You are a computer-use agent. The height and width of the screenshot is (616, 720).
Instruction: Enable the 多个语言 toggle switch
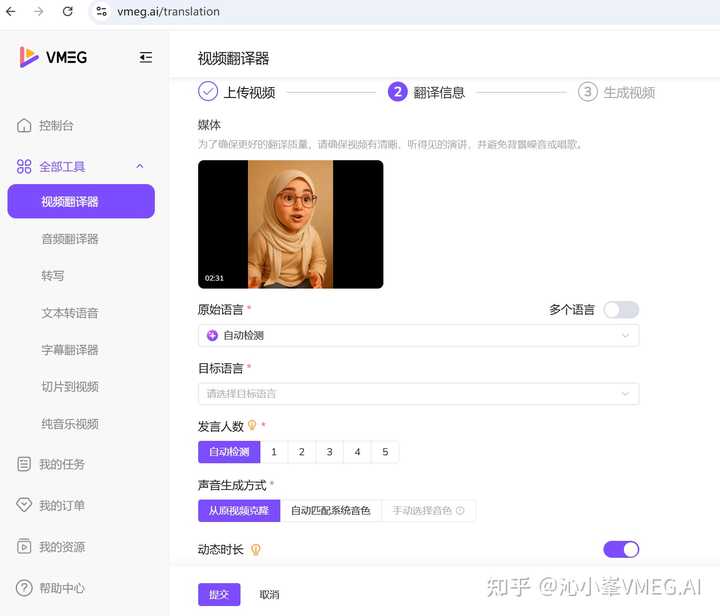point(620,310)
